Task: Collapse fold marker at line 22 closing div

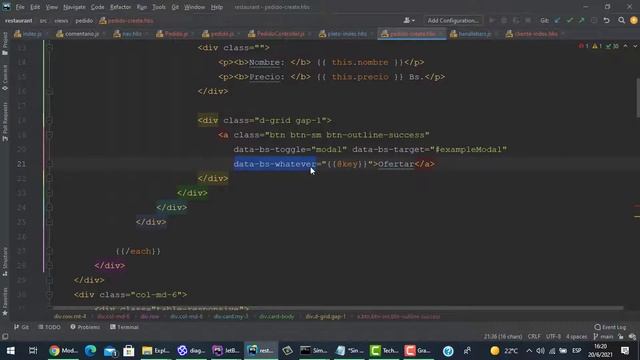Action: (x=50, y=178)
